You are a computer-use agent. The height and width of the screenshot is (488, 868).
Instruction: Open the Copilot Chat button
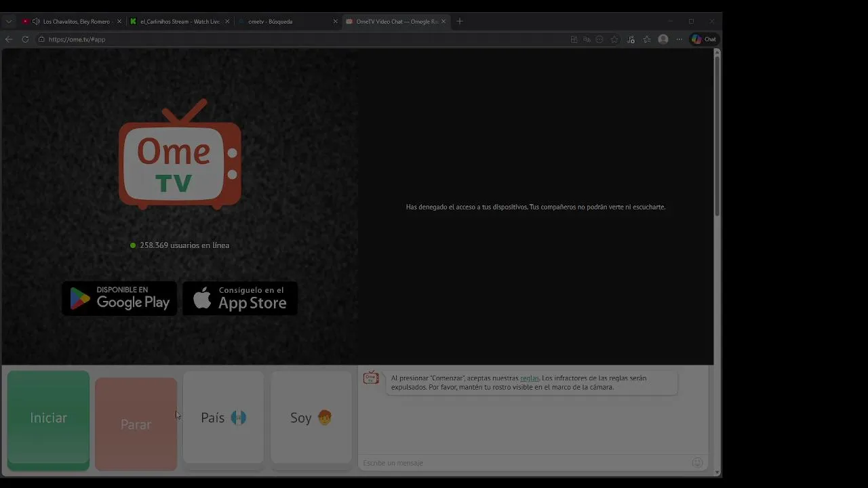pyautogui.click(x=704, y=39)
